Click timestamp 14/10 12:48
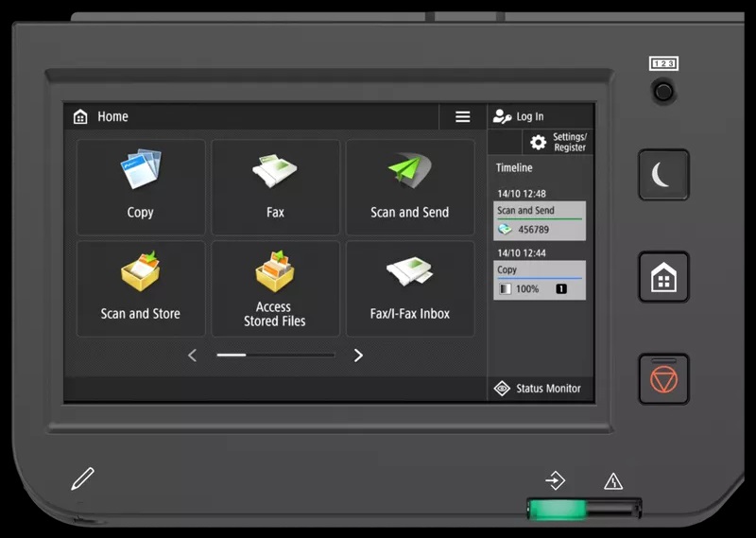Screen dimensions: 756x538 522,194
